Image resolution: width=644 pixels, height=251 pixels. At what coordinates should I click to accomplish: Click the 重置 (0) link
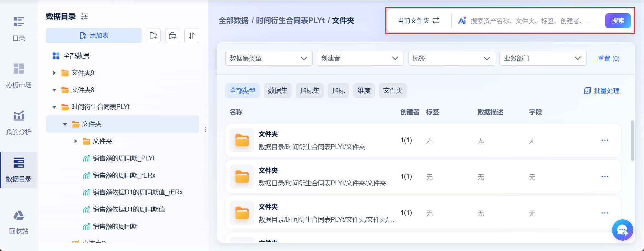tap(608, 59)
